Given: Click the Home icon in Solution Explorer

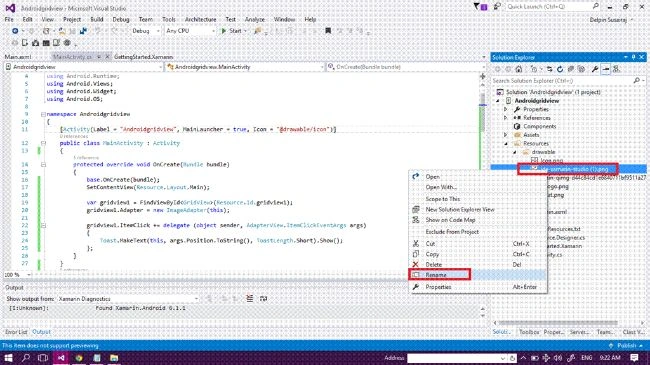Looking at the screenshot, I should [519, 69].
